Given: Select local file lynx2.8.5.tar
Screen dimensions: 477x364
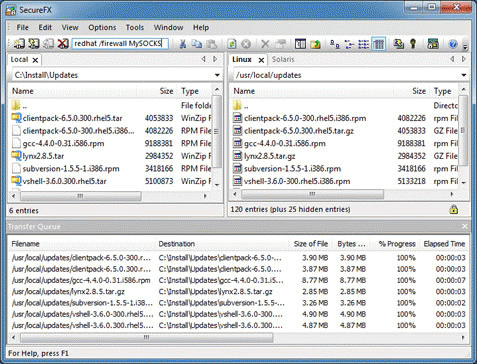Looking at the screenshot, I should click(x=43, y=156).
